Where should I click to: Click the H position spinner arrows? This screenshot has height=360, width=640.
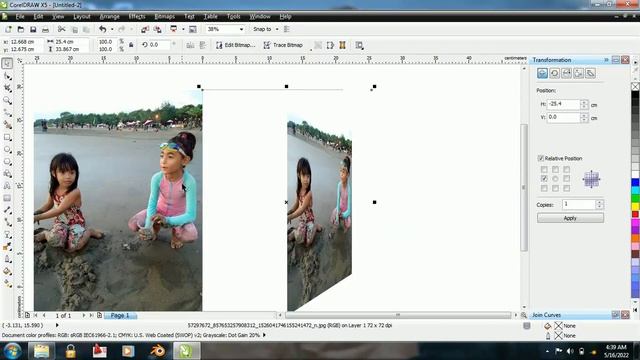point(584,104)
